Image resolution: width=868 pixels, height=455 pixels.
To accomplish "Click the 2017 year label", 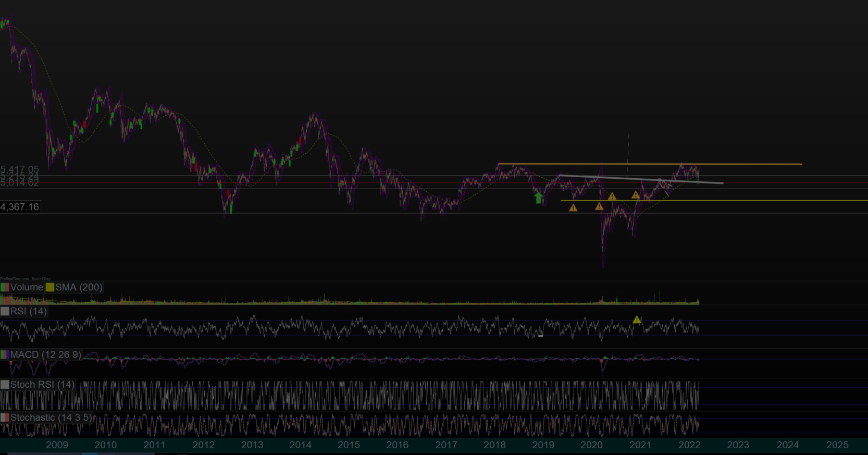I will tap(446, 445).
